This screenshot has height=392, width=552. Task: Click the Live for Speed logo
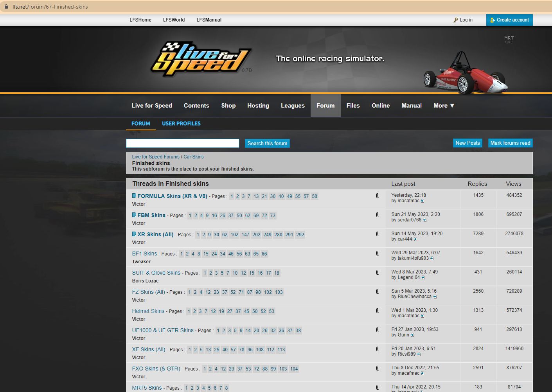(201, 59)
